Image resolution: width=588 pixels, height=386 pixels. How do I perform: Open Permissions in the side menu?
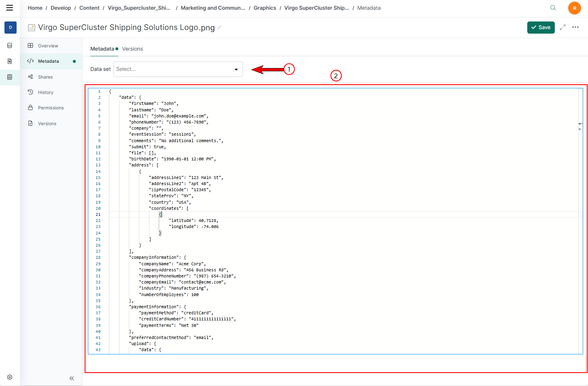[51, 108]
